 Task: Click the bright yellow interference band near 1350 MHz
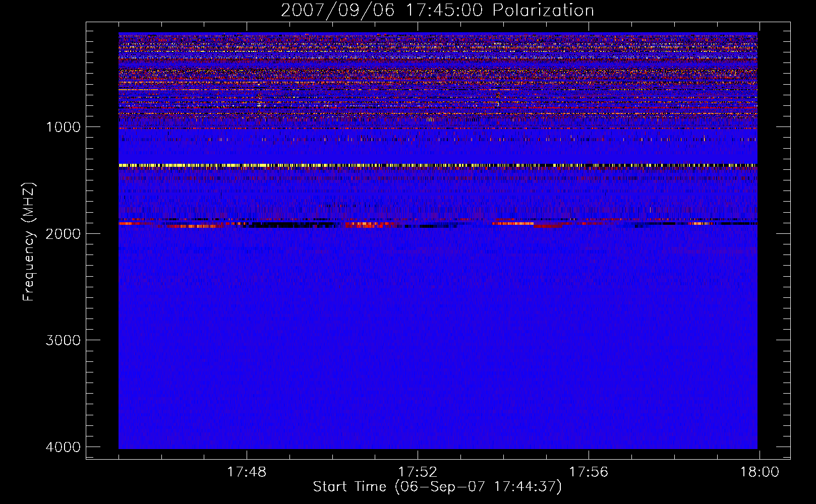tap(438, 165)
